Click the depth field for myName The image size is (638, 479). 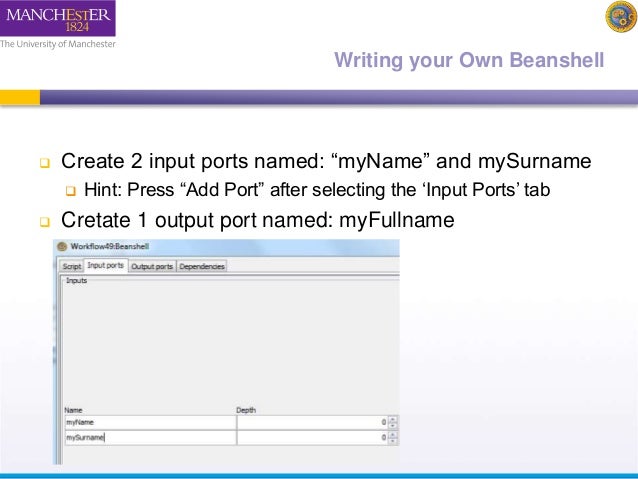tap(312, 422)
